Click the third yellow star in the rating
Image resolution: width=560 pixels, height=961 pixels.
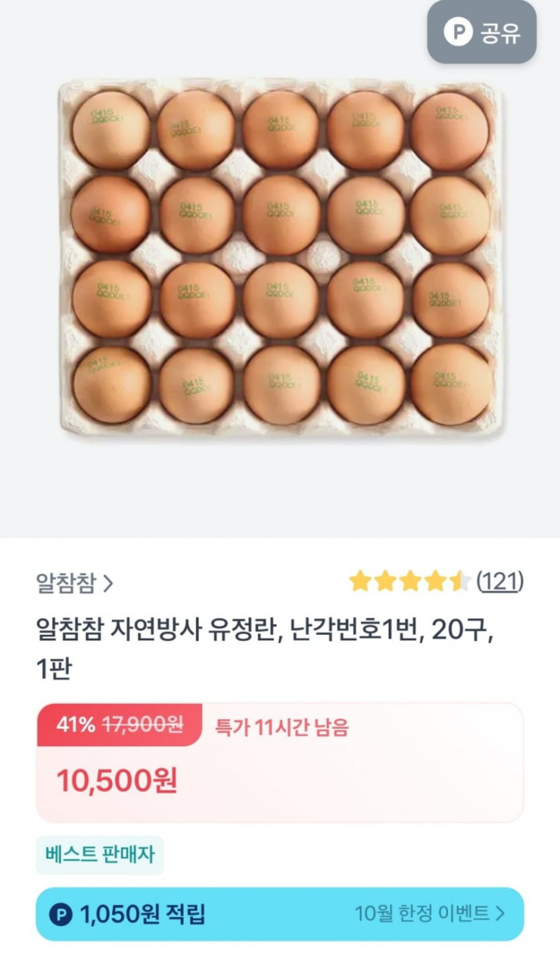click(410, 581)
